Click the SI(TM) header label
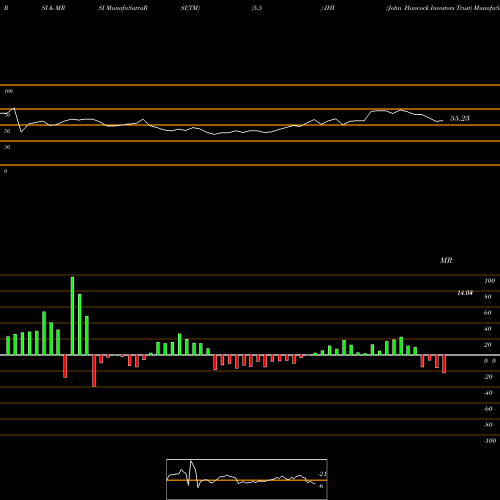 190,8
